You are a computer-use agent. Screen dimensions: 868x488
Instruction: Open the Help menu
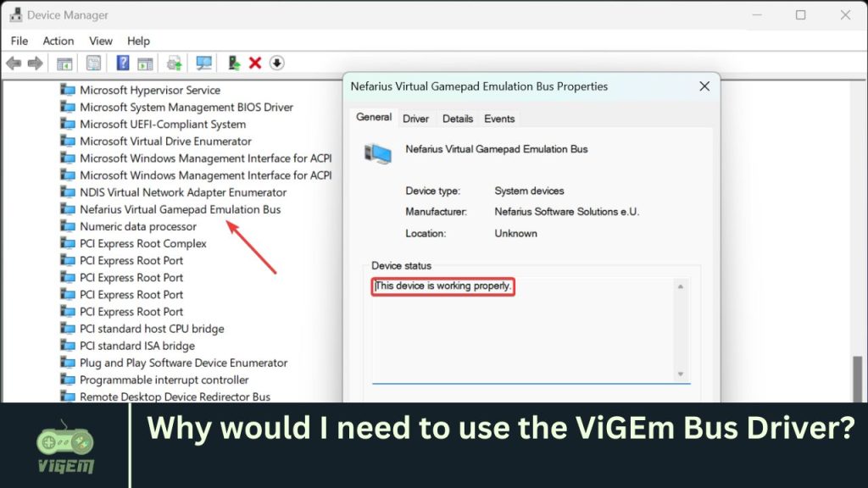click(138, 41)
